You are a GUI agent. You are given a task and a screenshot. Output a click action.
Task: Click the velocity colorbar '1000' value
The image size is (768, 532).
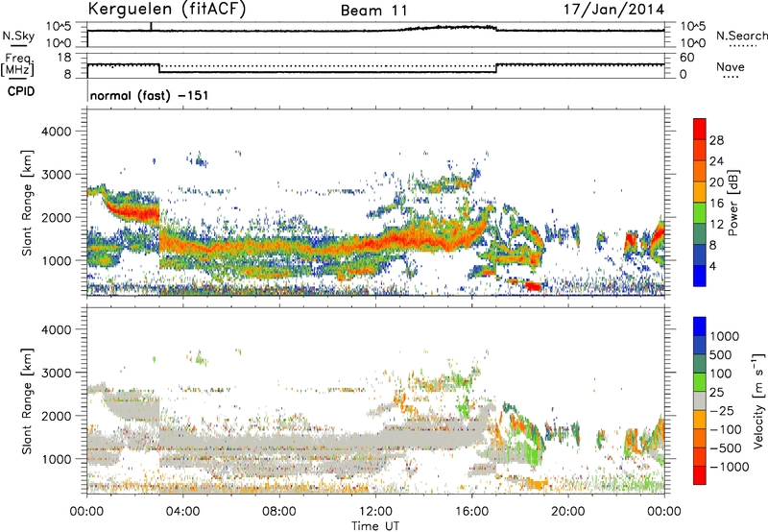click(x=725, y=336)
